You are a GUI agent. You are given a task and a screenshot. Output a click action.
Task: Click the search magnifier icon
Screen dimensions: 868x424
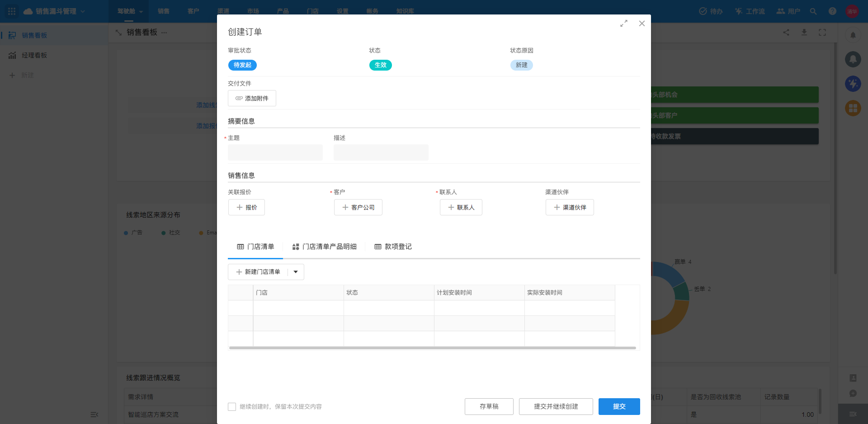pos(813,11)
